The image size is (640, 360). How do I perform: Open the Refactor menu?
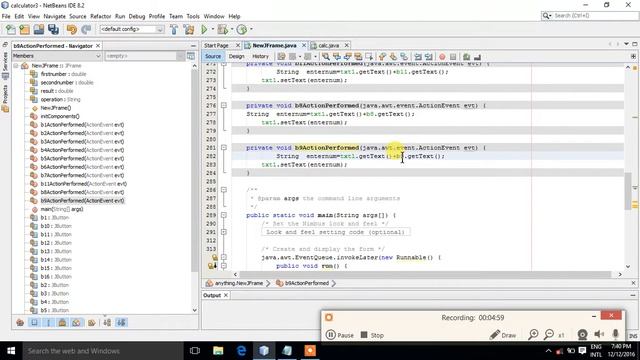(100, 16)
